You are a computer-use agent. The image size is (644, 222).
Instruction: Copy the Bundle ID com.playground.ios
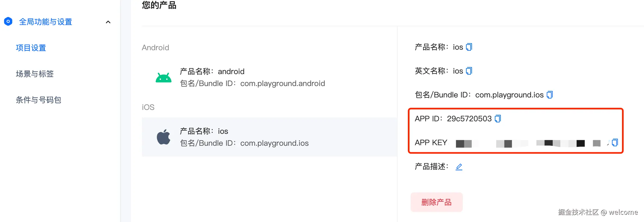pos(550,95)
